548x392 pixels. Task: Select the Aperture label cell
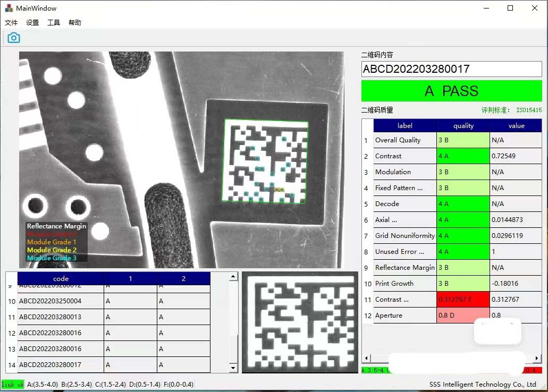pyautogui.click(x=405, y=316)
